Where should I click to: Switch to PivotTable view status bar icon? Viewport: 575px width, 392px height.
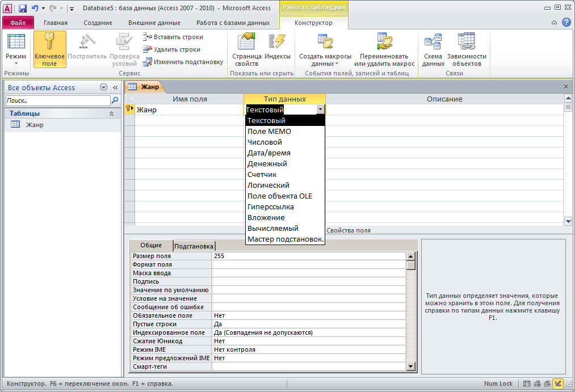[x=537, y=383]
